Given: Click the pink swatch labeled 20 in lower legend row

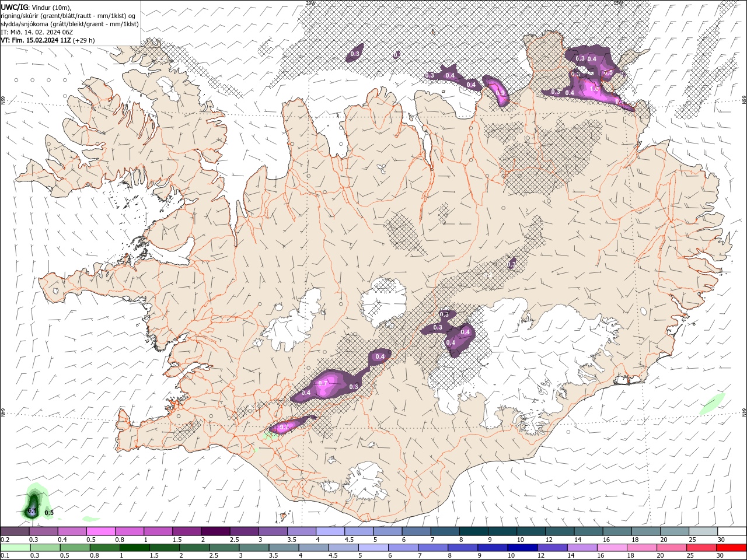Looking at the screenshot, I should point(672,548).
